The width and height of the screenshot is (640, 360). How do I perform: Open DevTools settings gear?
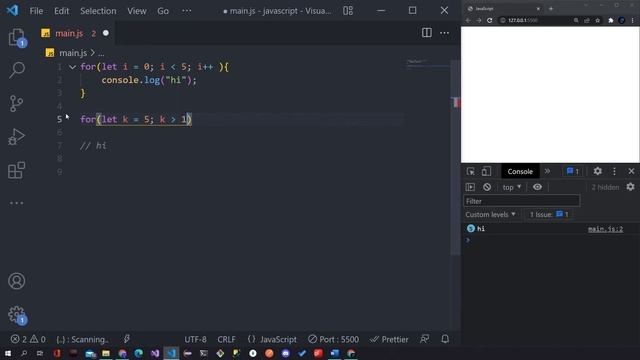(x=598, y=171)
